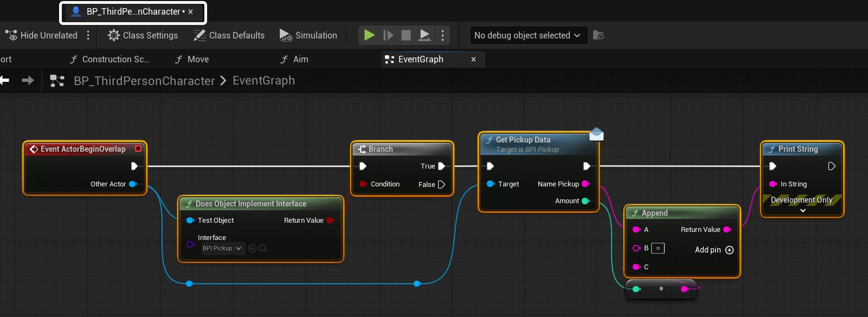
Task: Click the frame-skip advance icon
Action: [388, 35]
